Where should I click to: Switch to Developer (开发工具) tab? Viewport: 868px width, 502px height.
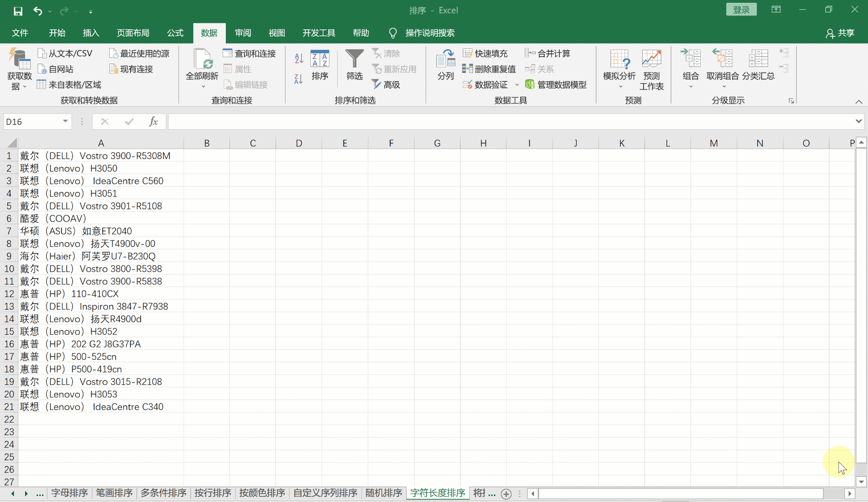(319, 33)
